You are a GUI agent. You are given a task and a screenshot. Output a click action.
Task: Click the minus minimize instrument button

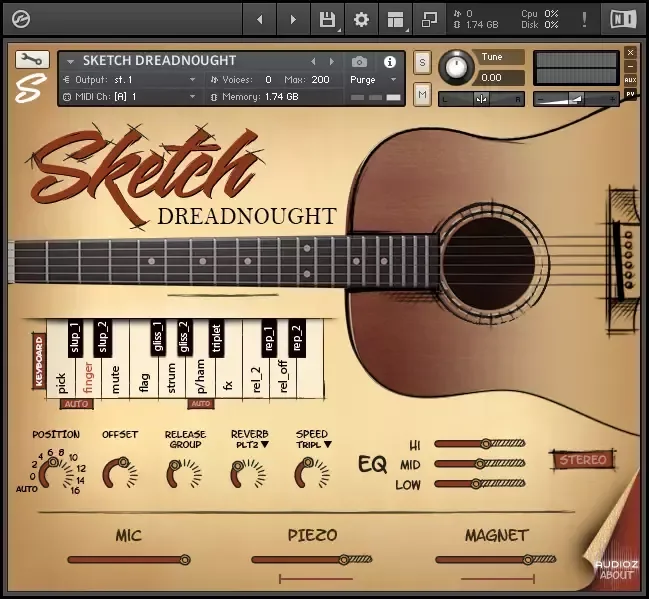(630, 66)
